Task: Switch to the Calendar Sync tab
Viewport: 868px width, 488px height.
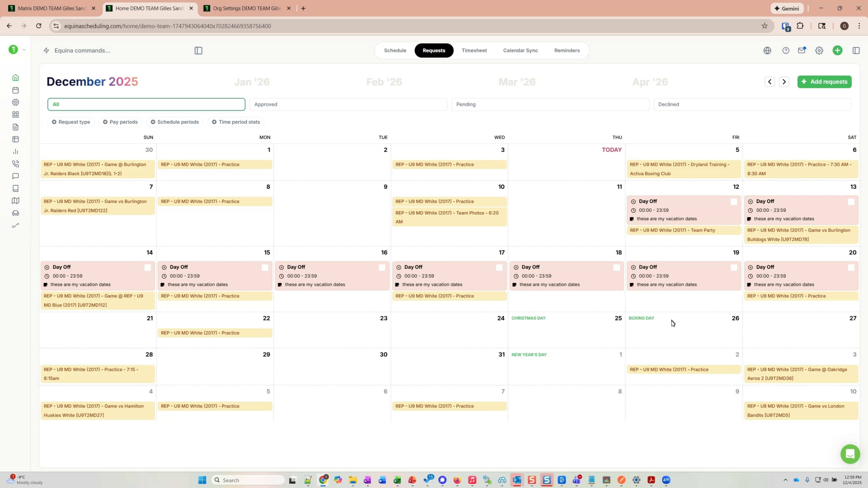Action: 520,50
